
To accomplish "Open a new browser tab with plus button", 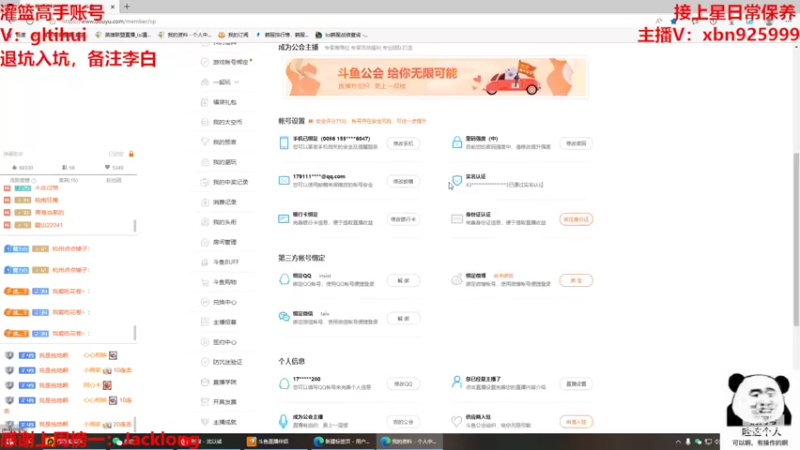I will 127,6.
